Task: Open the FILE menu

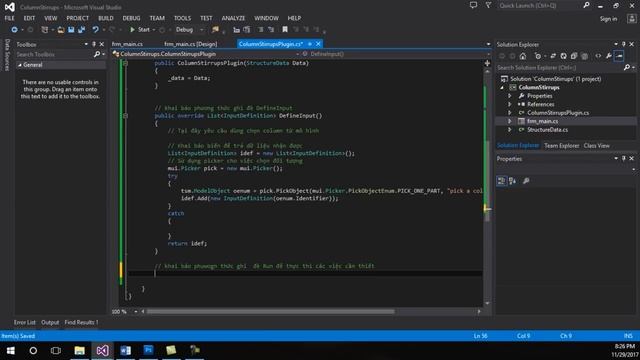Action: coord(9,18)
